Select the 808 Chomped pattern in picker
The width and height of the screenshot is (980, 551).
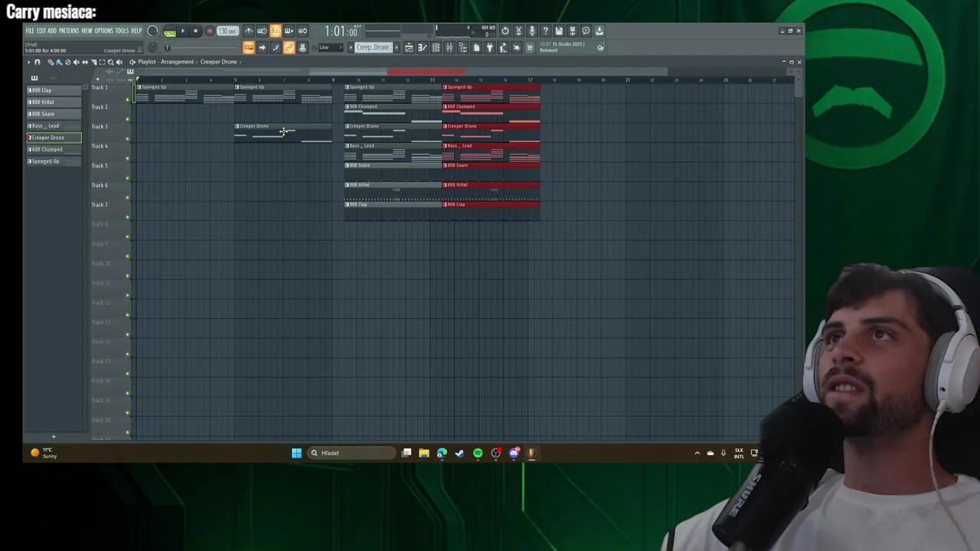tap(54, 149)
